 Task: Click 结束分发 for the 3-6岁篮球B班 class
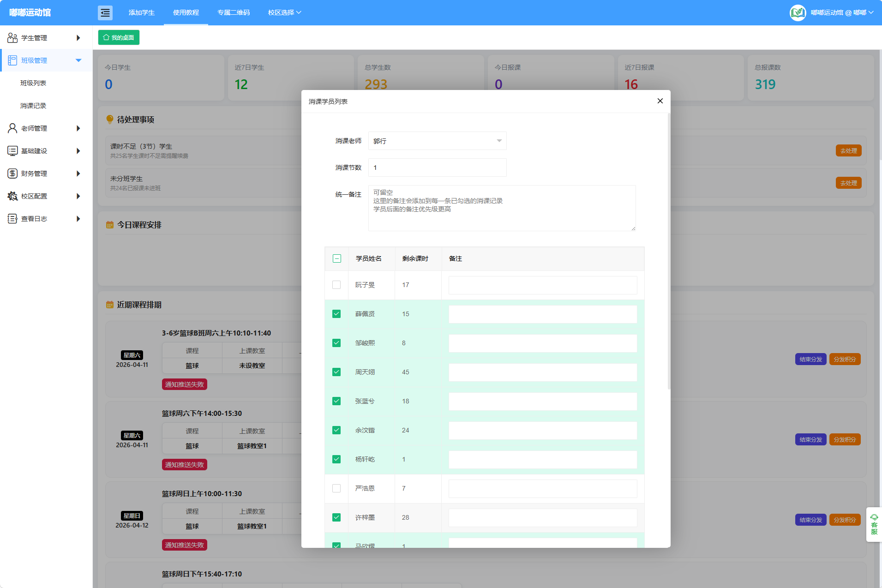click(810, 360)
